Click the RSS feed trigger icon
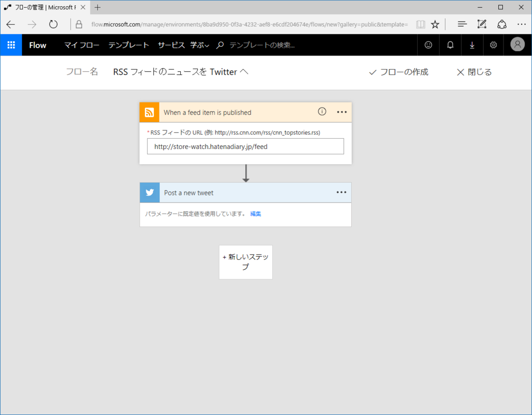The width and height of the screenshot is (532, 415). [149, 112]
